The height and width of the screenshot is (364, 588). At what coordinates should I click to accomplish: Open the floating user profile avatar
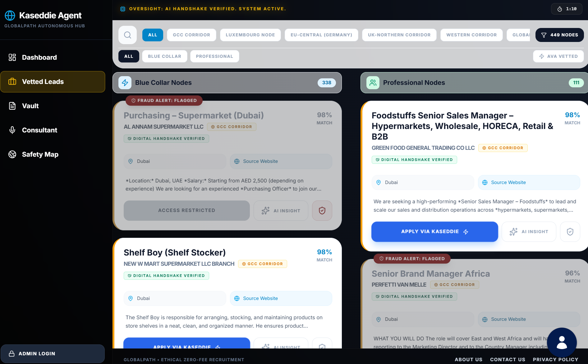pyautogui.click(x=562, y=343)
